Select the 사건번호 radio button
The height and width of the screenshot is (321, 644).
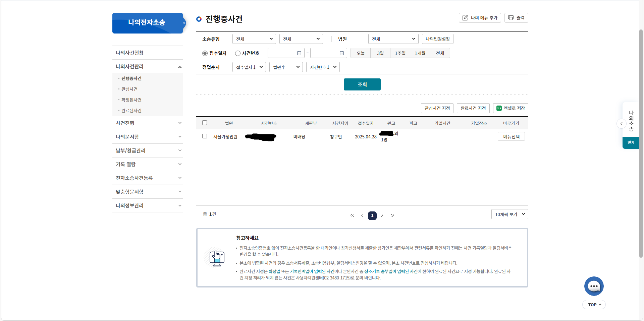pos(237,53)
